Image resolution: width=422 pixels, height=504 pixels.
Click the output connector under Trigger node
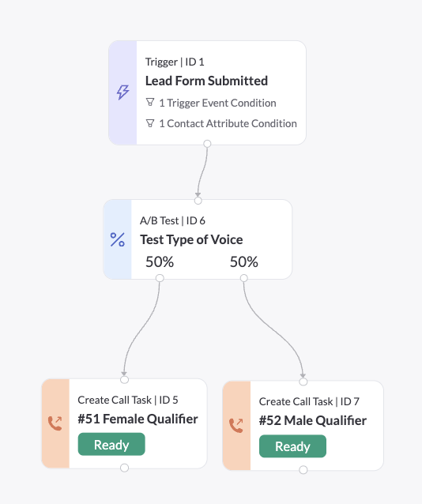coord(208,144)
